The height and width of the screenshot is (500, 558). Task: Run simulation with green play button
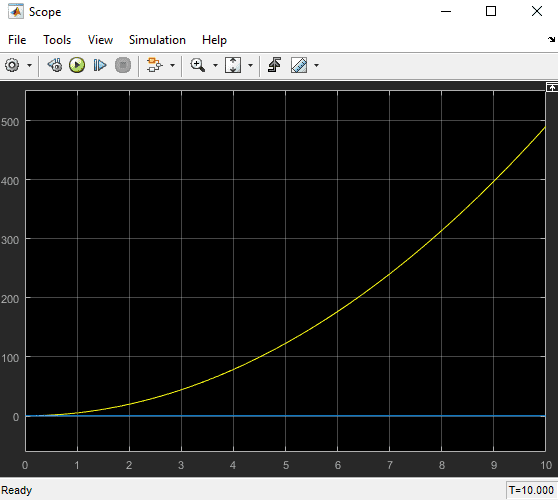coord(77,65)
